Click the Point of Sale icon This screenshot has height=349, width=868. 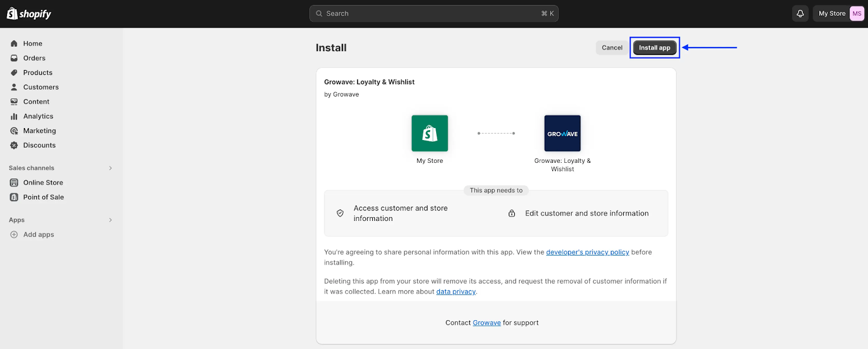coord(14,197)
